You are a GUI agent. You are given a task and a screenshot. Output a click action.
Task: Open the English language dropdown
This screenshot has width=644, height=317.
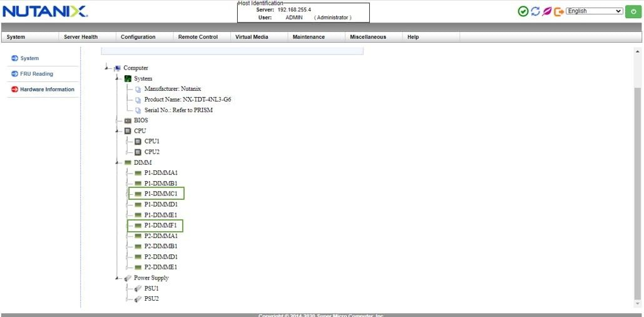[595, 11]
